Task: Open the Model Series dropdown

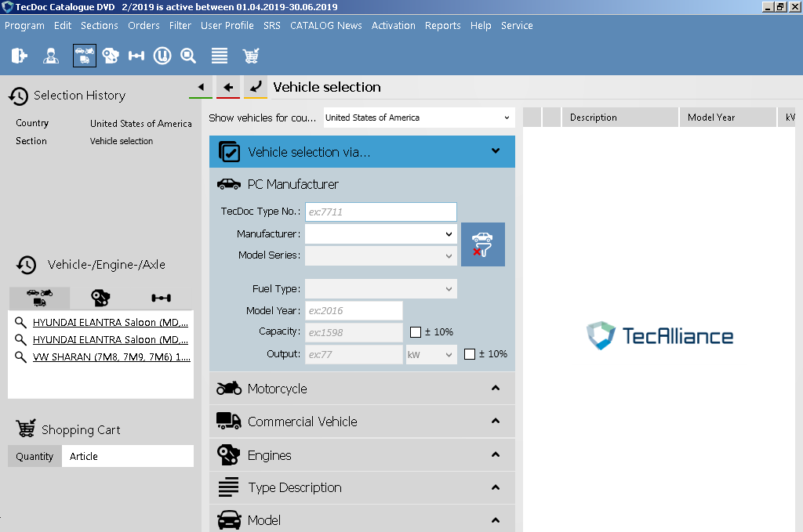Action: (x=381, y=255)
